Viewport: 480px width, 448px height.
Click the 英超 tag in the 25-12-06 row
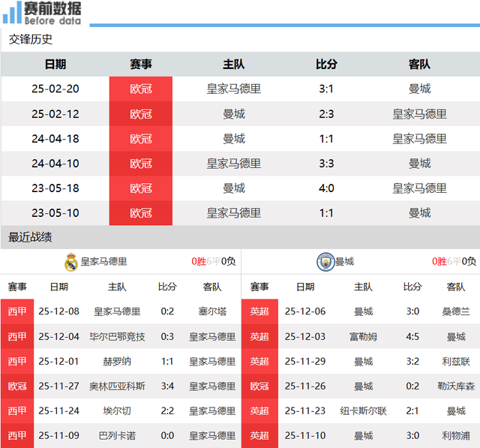tap(259, 311)
